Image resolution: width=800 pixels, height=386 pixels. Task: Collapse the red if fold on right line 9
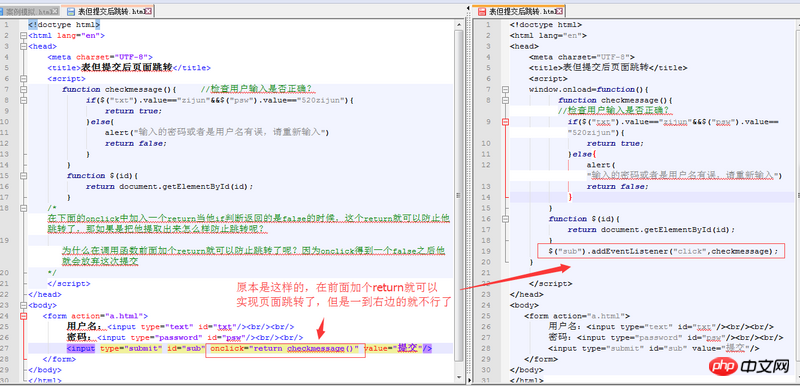pos(505,122)
